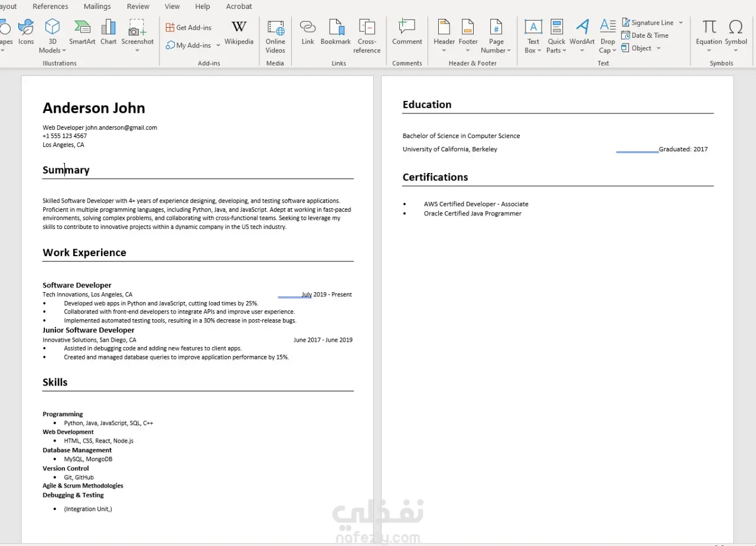Click University of California, Berkeley
Viewport: 756px width, 546px height.
coord(450,149)
